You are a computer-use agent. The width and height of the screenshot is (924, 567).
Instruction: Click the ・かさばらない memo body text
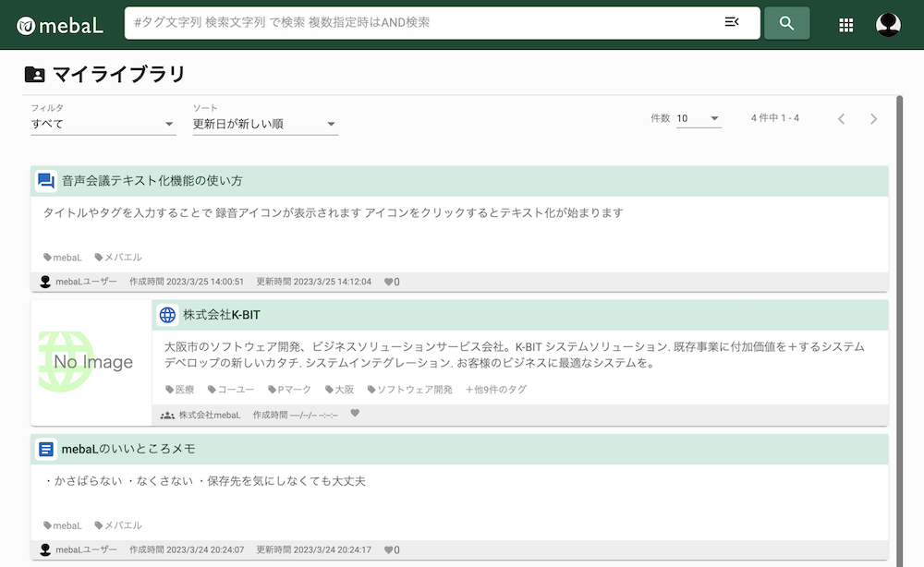point(204,481)
